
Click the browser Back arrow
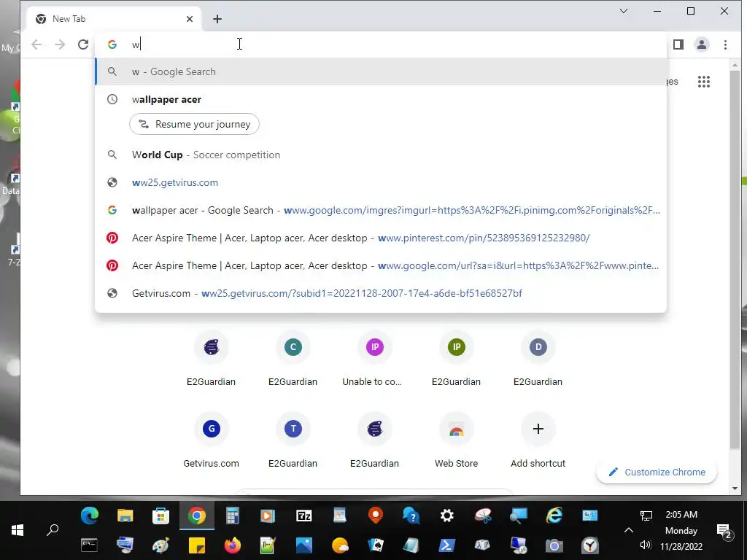pos(36,44)
